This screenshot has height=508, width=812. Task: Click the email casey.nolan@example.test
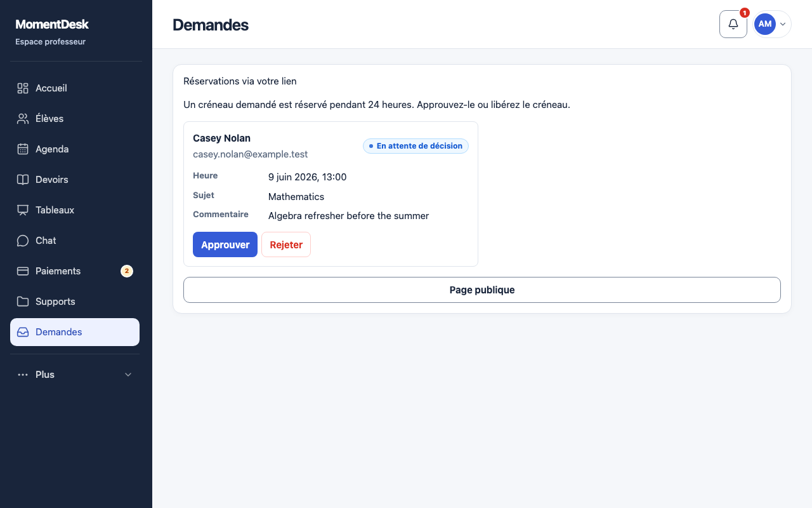(x=251, y=154)
